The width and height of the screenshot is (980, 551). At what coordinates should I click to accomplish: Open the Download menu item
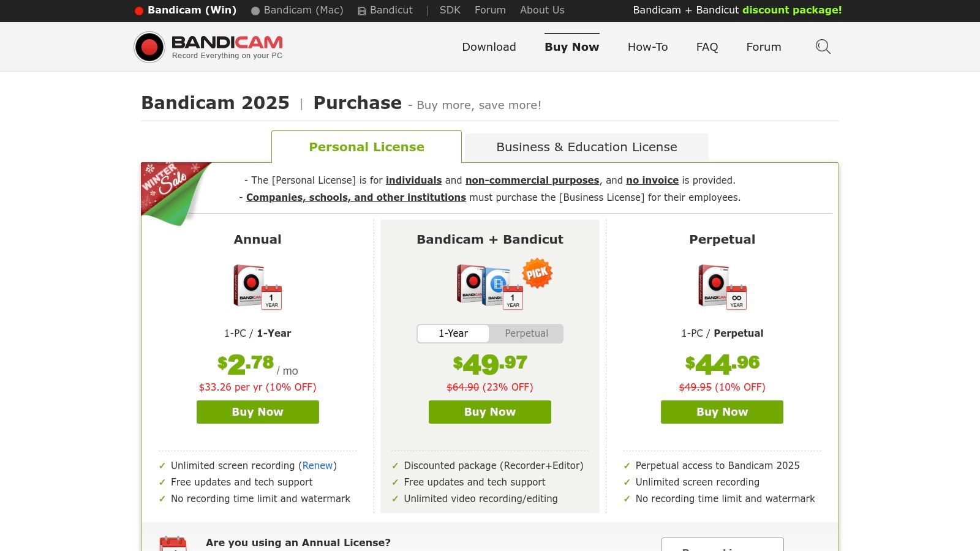tap(489, 47)
